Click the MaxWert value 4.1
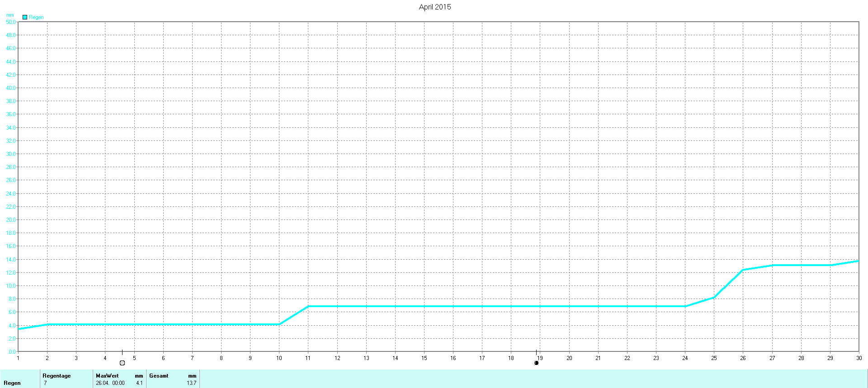 pos(139,383)
